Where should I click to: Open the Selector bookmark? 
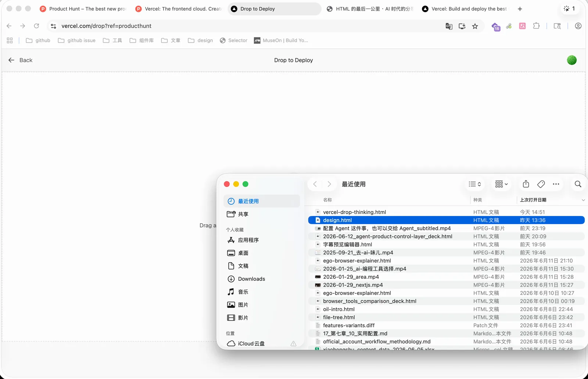(x=233, y=40)
